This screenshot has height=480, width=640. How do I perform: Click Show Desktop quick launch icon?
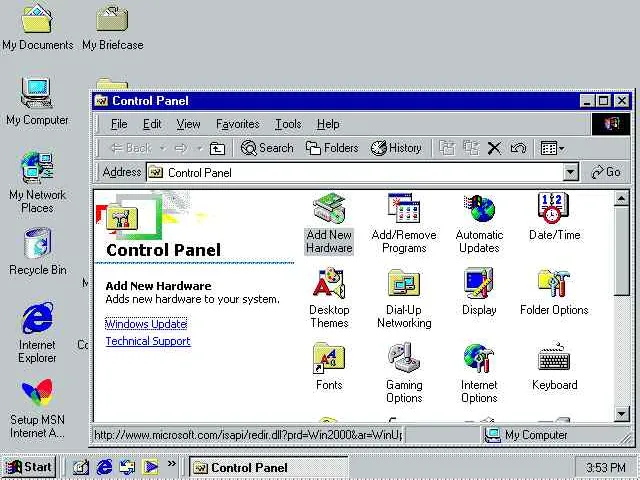80,467
